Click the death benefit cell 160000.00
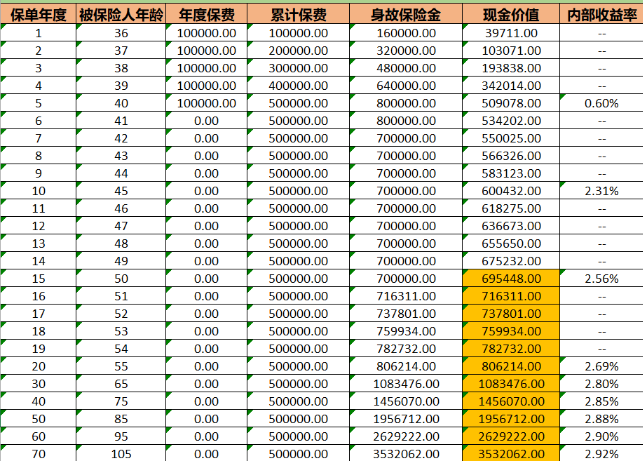The image size is (643, 461). pos(406,33)
